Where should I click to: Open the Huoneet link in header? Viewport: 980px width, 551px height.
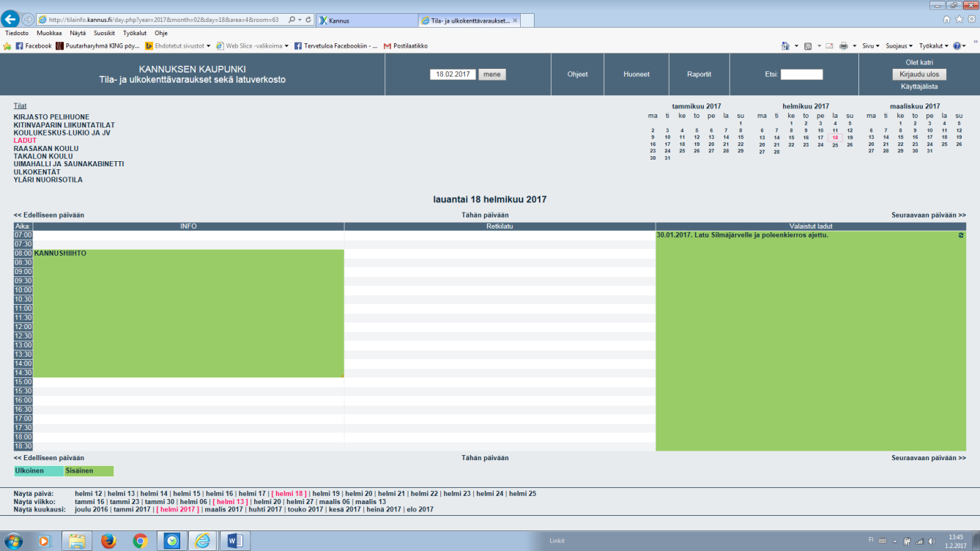tap(636, 74)
